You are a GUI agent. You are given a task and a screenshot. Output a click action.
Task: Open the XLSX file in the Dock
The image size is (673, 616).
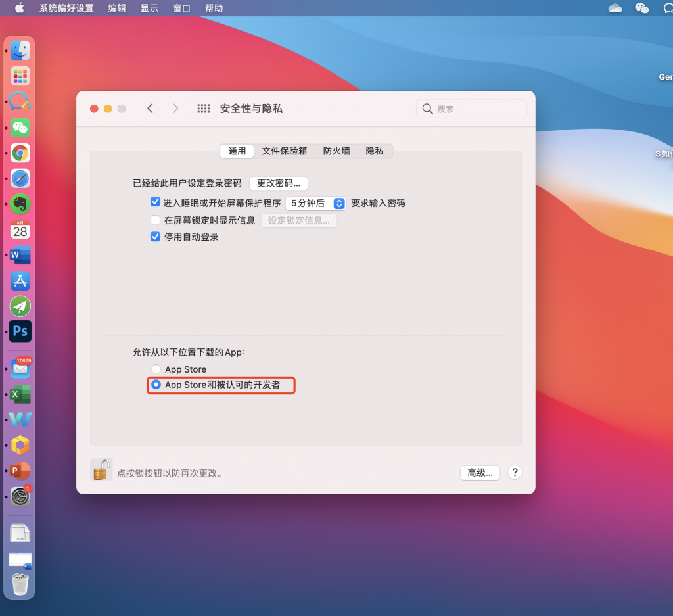click(20, 533)
